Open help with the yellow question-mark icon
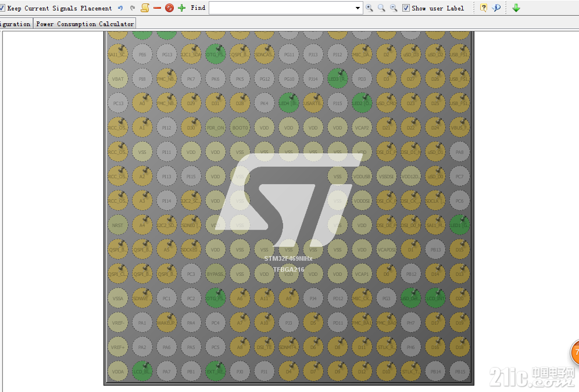 [x=483, y=8]
